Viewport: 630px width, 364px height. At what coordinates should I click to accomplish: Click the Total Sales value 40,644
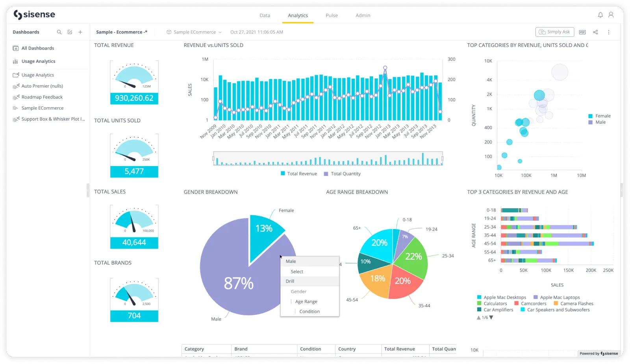pos(134,242)
